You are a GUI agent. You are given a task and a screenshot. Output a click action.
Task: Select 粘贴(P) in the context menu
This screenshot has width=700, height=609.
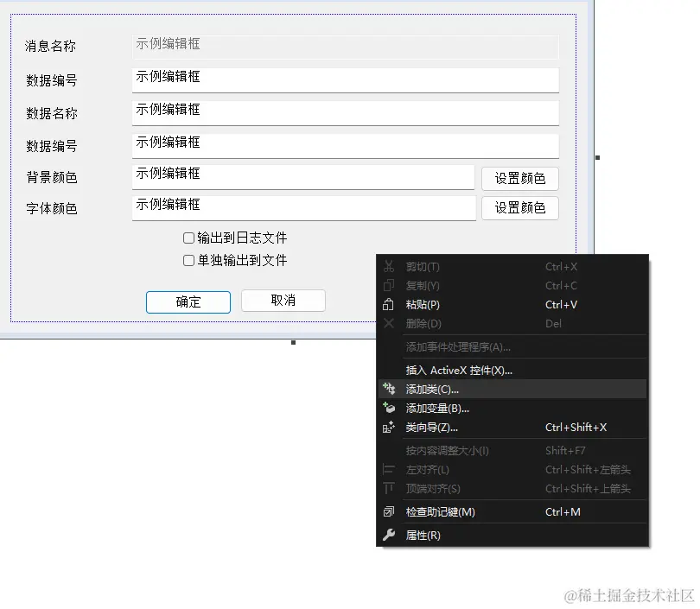[512, 305]
